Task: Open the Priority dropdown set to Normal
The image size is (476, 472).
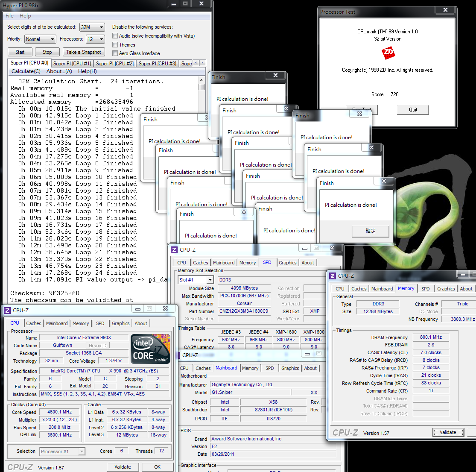Action: (41, 39)
